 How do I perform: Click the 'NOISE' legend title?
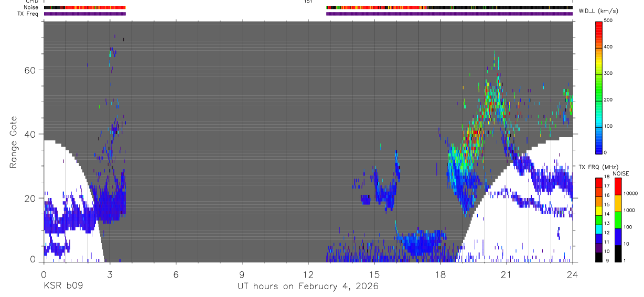tap(621, 173)
